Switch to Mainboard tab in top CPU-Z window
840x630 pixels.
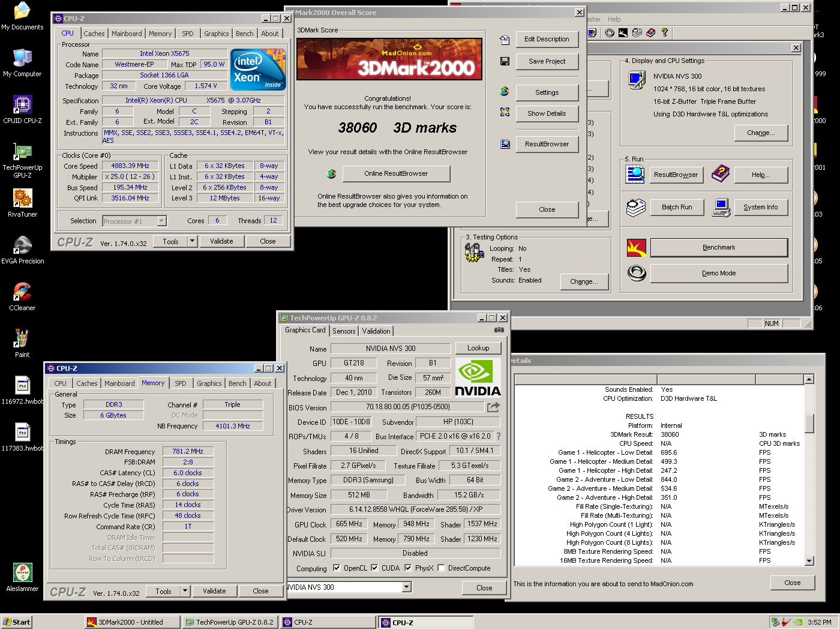pyautogui.click(x=127, y=34)
